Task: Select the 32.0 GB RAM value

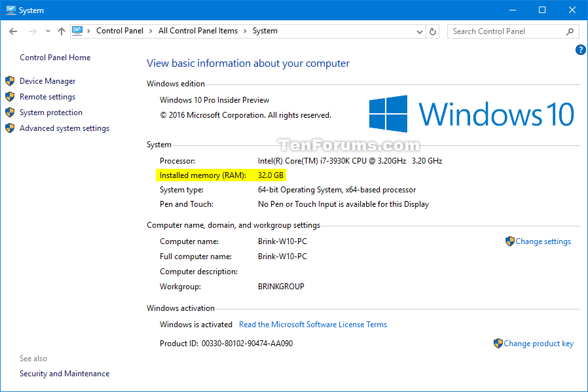Action: point(270,175)
